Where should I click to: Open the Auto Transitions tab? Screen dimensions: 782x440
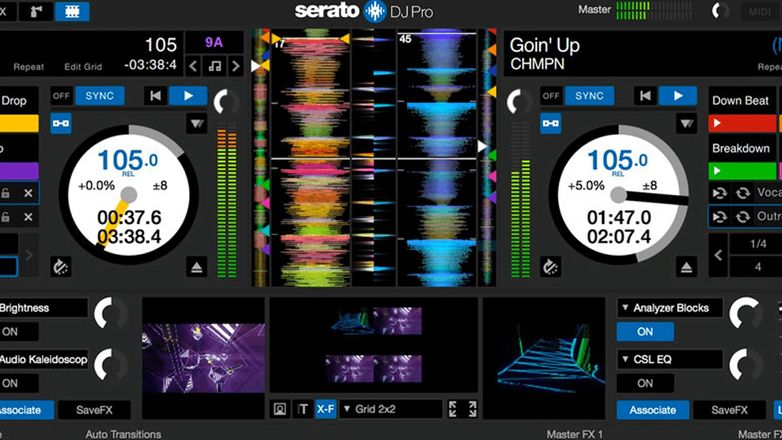point(123,434)
